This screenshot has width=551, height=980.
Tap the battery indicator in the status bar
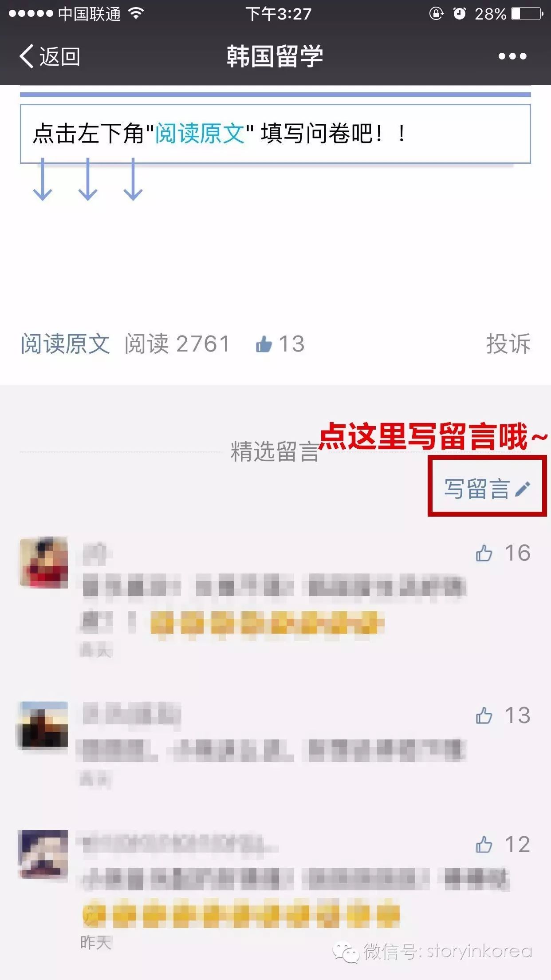[x=527, y=14]
